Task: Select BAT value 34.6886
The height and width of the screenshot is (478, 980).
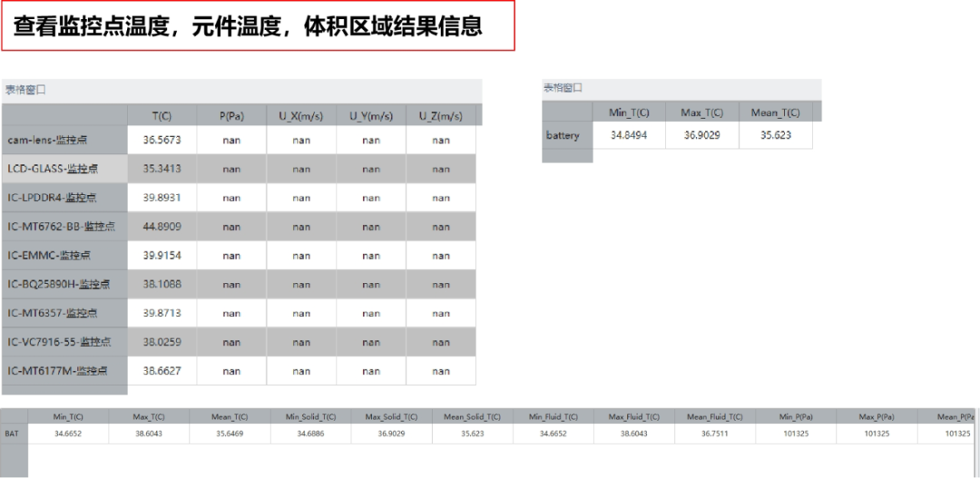Action: tap(310, 433)
